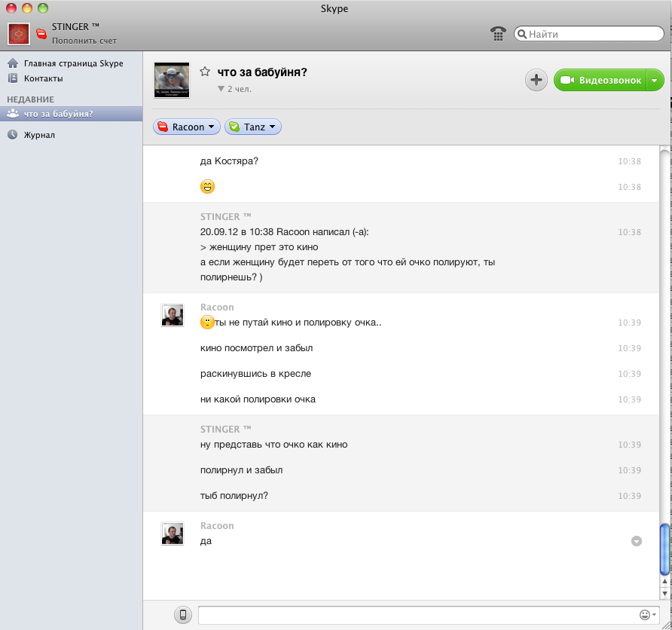Click Racoon's red busy status icon
Screen dimensions: 672x630
point(163,127)
